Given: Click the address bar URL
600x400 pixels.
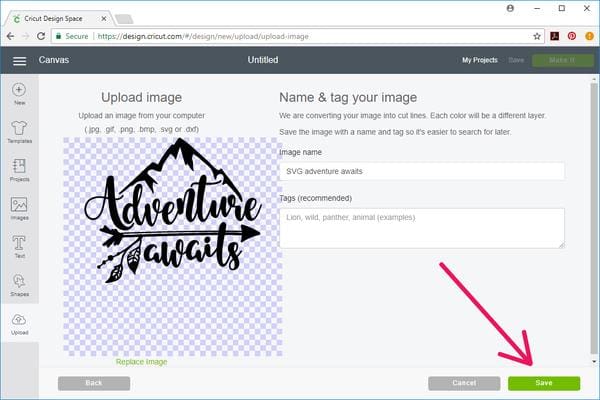Looking at the screenshot, I should (203, 36).
